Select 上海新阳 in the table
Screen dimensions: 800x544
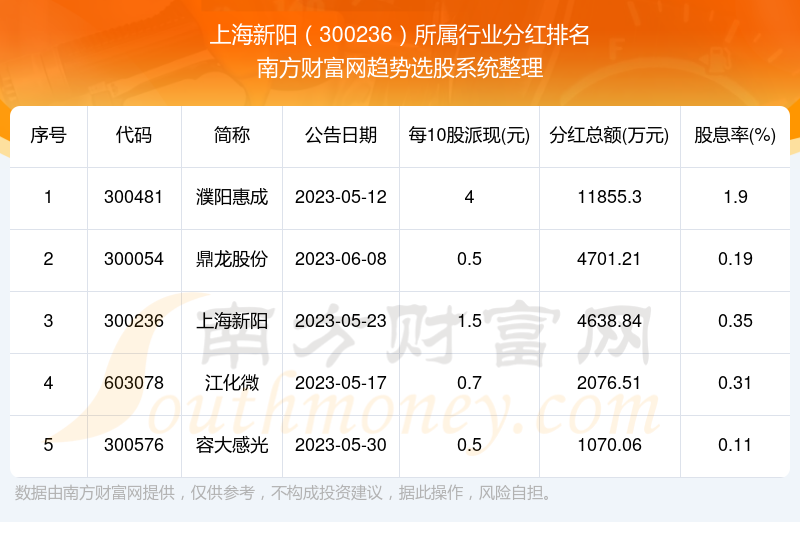pyautogui.click(x=232, y=321)
